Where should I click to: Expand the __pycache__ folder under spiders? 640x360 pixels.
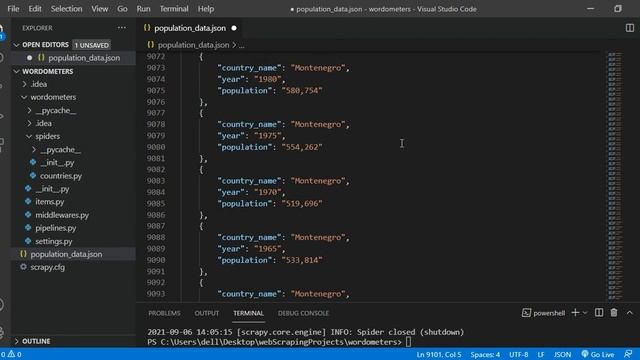(x=34, y=150)
